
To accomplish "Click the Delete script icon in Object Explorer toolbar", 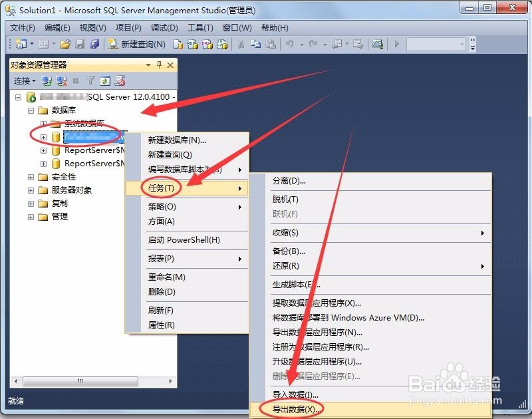I will 120,80.
